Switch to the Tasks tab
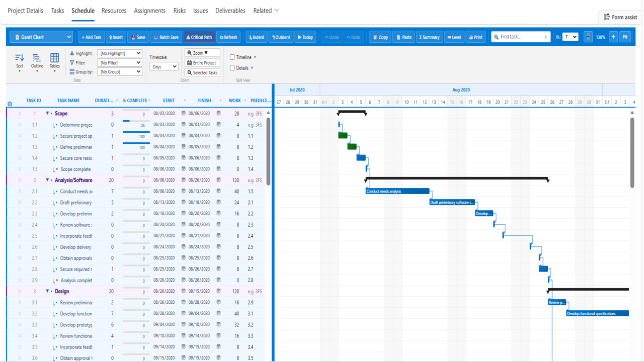The height and width of the screenshot is (362, 644). click(57, 11)
